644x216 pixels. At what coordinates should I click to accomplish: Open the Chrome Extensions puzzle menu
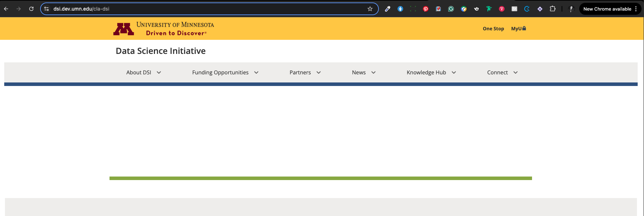click(552, 9)
